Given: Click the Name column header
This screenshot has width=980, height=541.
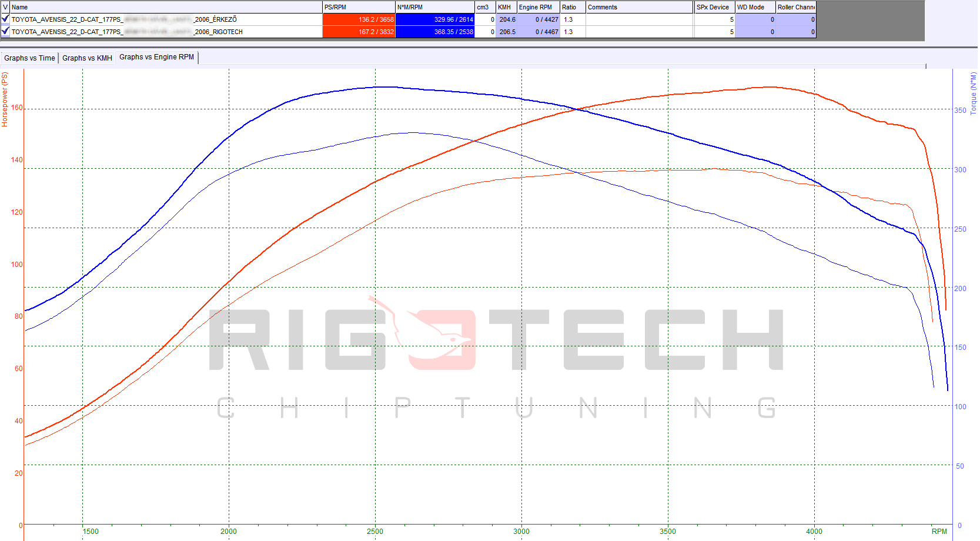Looking at the screenshot, I should click(166, 7).
